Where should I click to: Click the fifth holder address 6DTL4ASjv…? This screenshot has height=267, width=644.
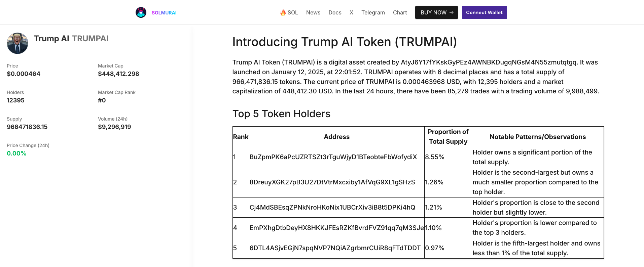click(x=335, y=248)
